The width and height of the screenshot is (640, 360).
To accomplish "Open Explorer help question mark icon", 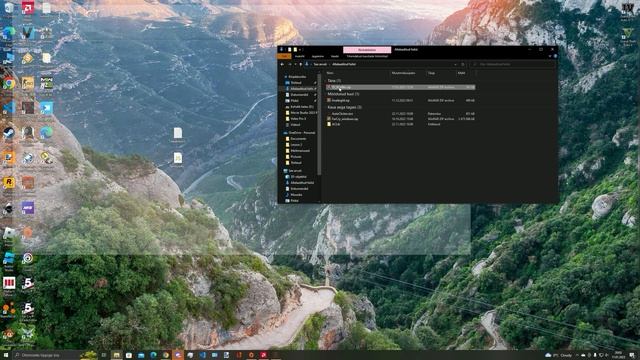I will point(555,56).
